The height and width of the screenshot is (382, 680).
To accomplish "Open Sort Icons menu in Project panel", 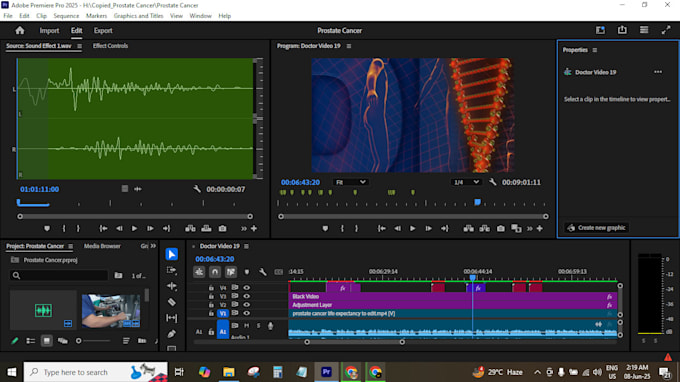I will pyautogui.click(x=126, y=341).
